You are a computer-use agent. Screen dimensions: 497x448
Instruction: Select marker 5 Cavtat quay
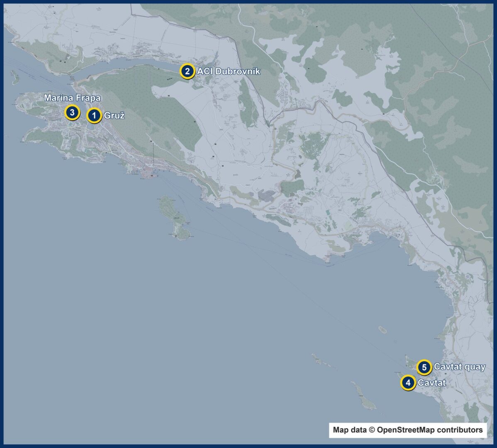point(424,368)
